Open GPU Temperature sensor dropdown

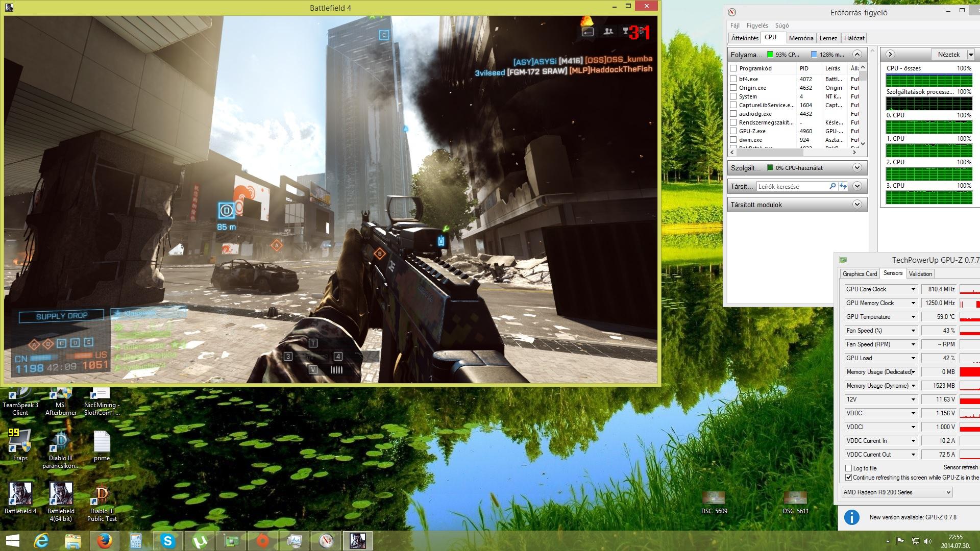[x=913, y=317]
